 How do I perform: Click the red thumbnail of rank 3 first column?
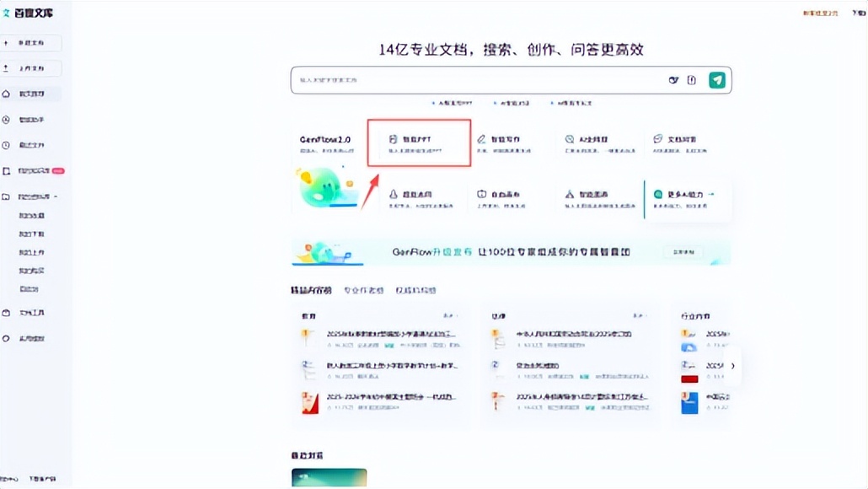310,403
